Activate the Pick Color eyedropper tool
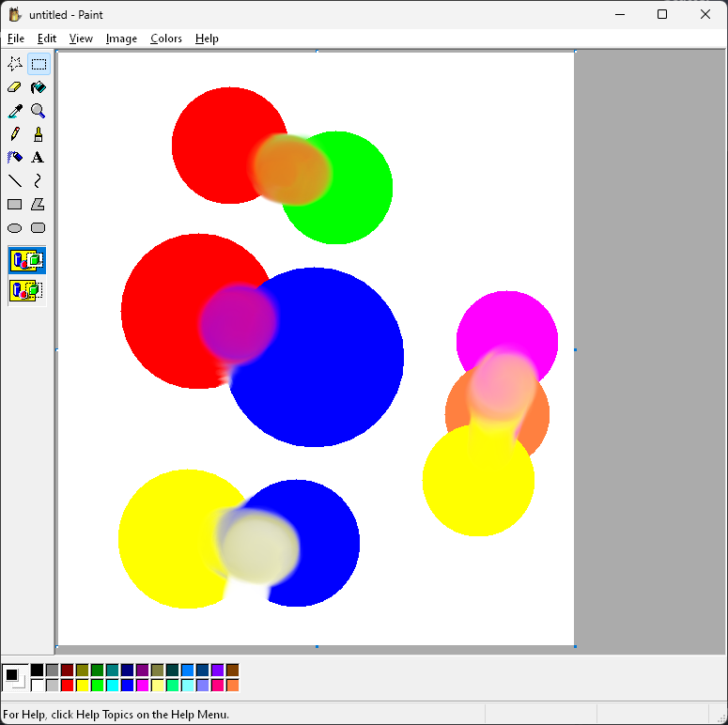The height and width of the screenshot is (725, 728). coord(15,111)
